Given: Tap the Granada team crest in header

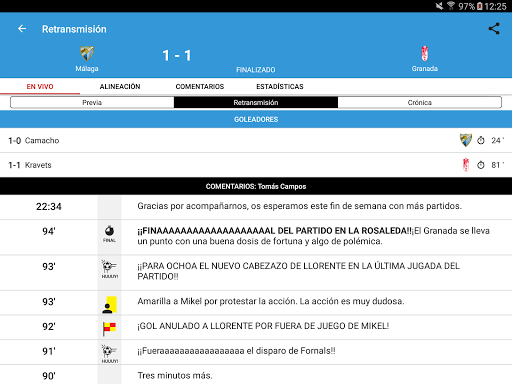Looking at the screenshot, I should click(x=424, y=53).
